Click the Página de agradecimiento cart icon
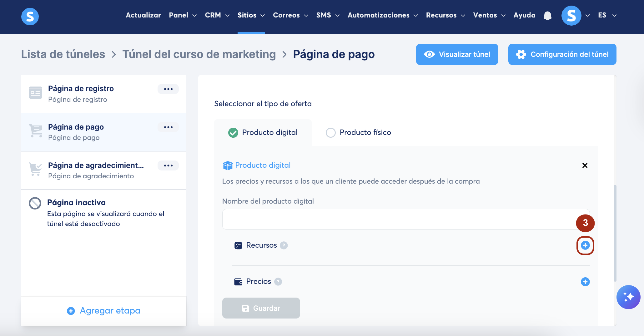The width and height of the screenshot is (644, 336). pyautogui.click(x=35, y=169)
